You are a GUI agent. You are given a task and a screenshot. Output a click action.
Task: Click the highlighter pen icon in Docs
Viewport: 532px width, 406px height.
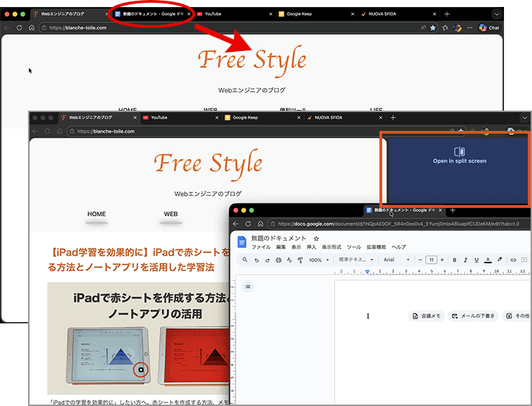(x=499, y=260)
